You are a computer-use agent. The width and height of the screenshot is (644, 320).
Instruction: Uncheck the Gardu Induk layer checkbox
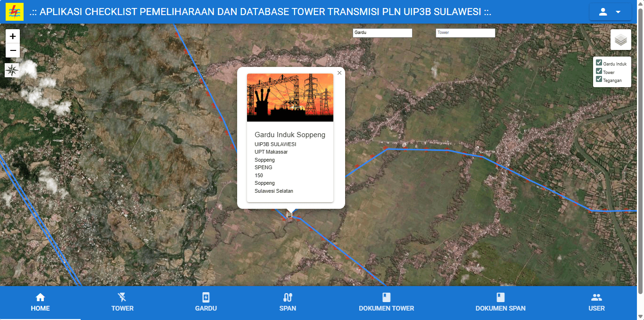coord(599,63)
